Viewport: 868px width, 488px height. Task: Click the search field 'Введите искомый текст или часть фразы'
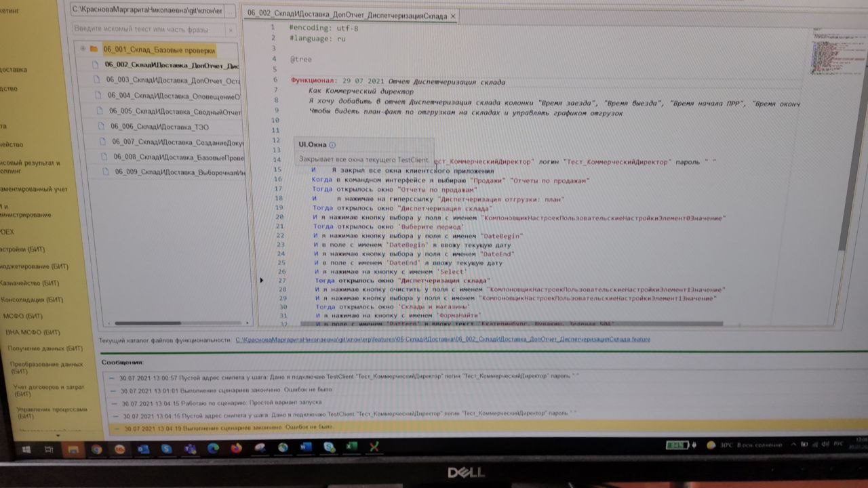point(149,30)
